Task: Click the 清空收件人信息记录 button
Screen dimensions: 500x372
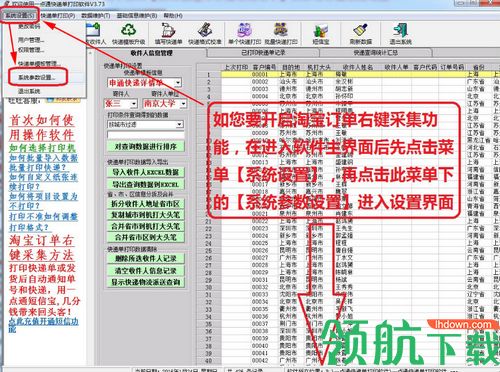Action: [146, 270]
